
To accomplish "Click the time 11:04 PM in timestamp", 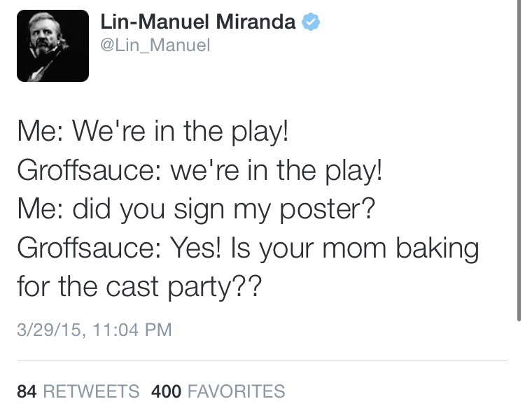I will pos(129,329).
